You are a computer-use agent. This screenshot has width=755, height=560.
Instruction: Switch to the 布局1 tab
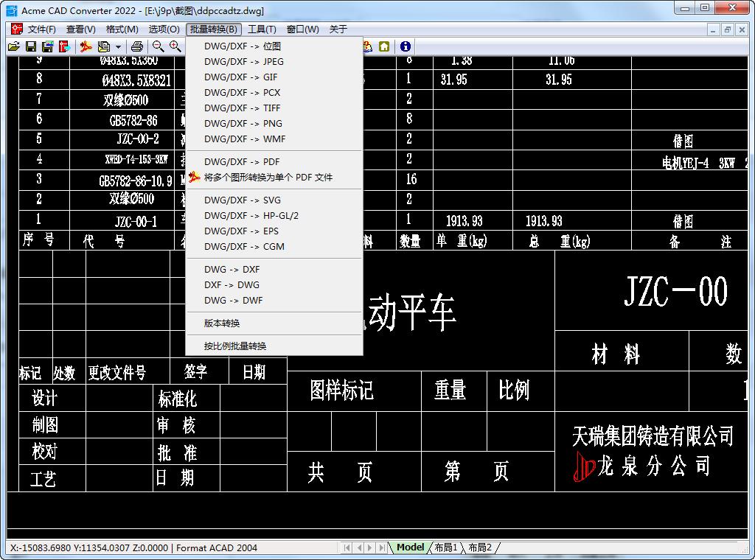click(446, 547)
